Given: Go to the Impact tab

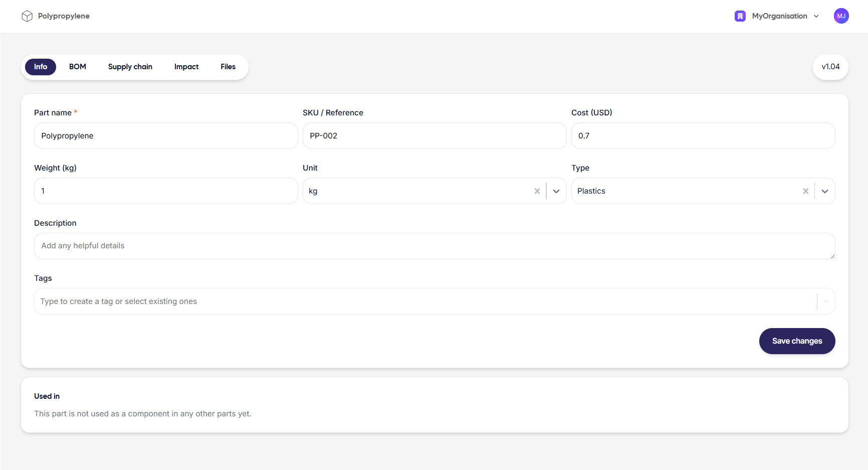Looking at the screenshot, I should 186,67.
